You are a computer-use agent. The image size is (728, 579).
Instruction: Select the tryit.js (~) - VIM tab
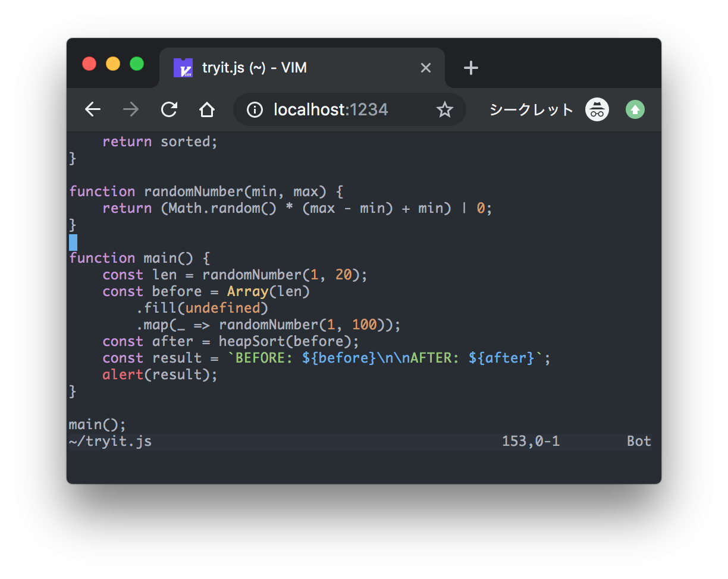pyautogui.click(x=302, y=68)
